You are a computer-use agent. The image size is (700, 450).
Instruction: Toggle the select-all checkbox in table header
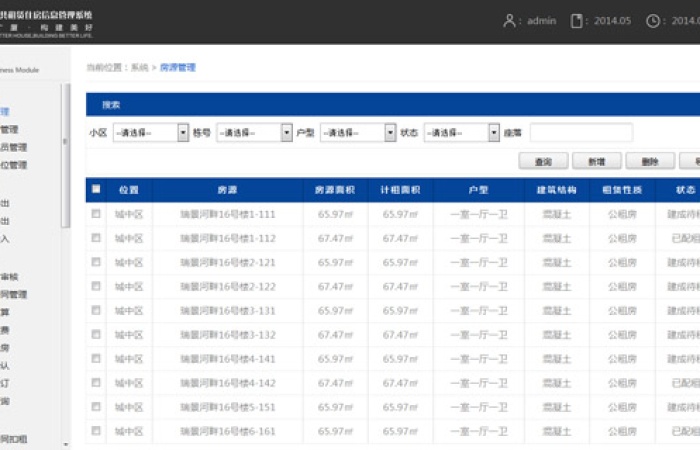[x=96, y=189]
